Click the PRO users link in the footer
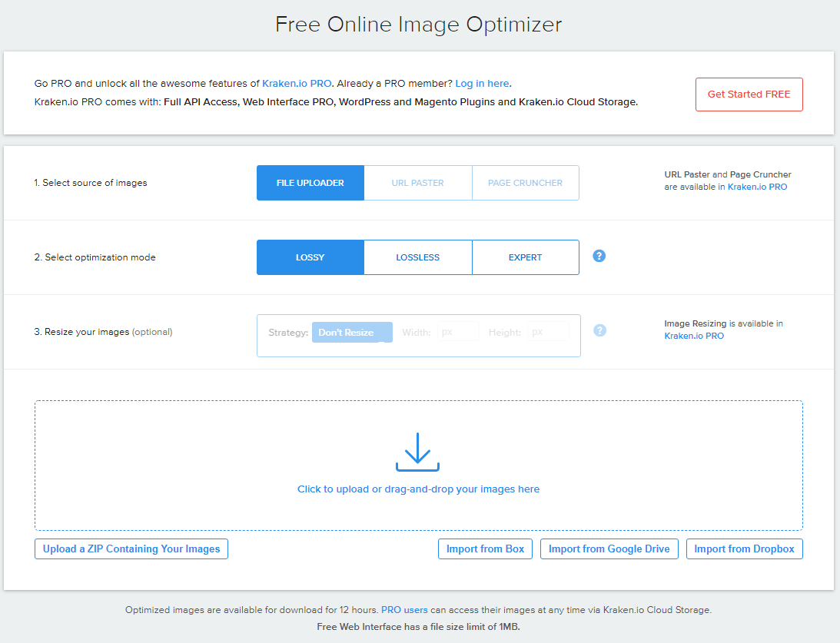The image size is (840, 643). [403, 609]
